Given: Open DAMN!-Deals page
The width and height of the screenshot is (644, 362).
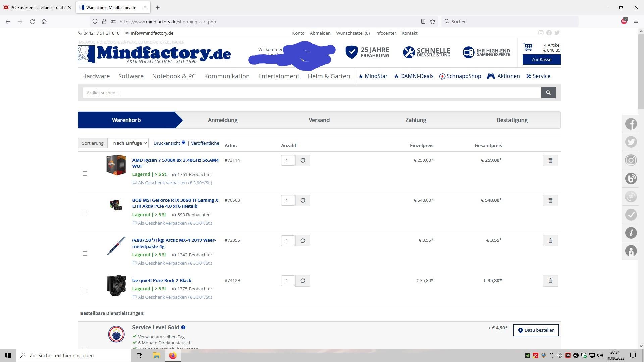Looking at the screenshot, I should 414,76.
